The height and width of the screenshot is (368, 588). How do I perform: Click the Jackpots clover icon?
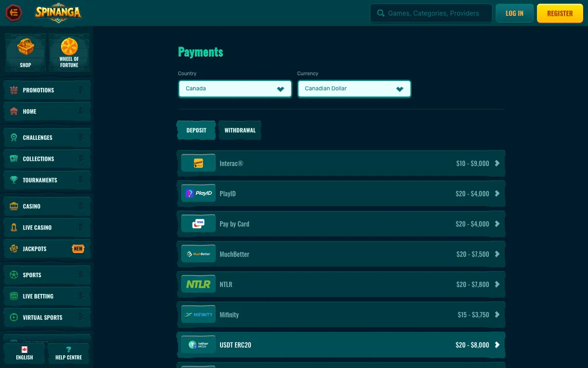14,249
